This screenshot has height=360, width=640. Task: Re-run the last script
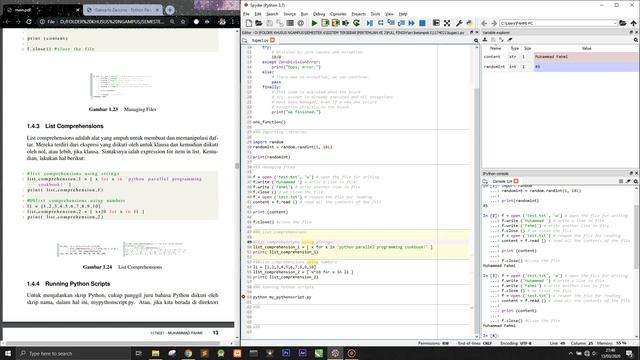(x=356, y=23)
